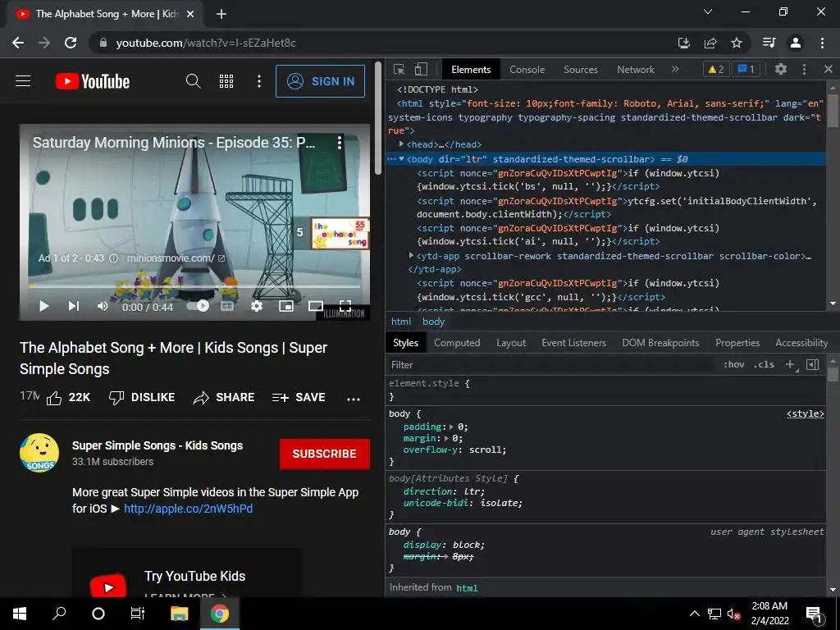Click the SIGN IN button
The height and width of the screenshot is (630, 840).
pyautogui.click(x=321, y=81)
